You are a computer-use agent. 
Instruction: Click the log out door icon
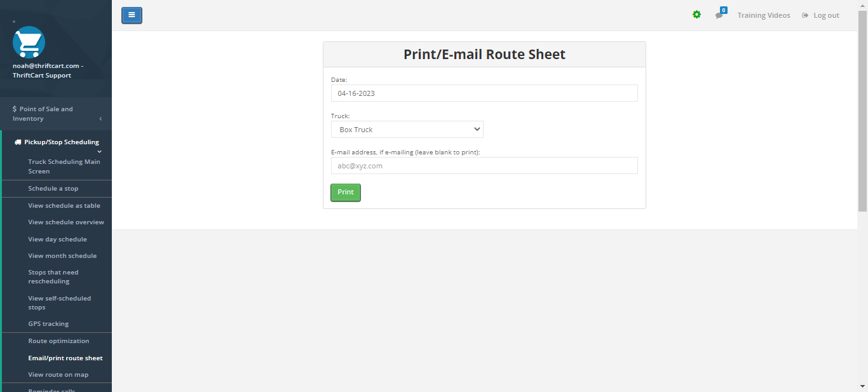pos(805,15)
